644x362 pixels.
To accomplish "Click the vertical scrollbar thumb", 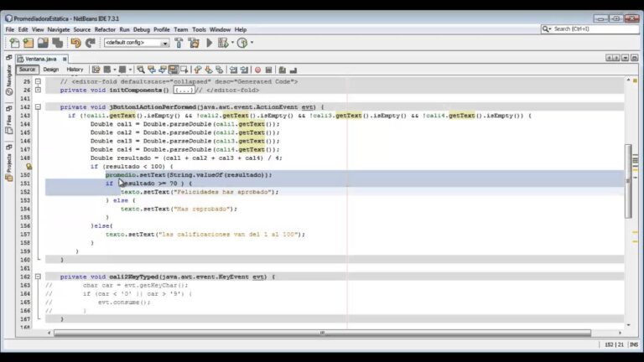I will tap(628, 181).
